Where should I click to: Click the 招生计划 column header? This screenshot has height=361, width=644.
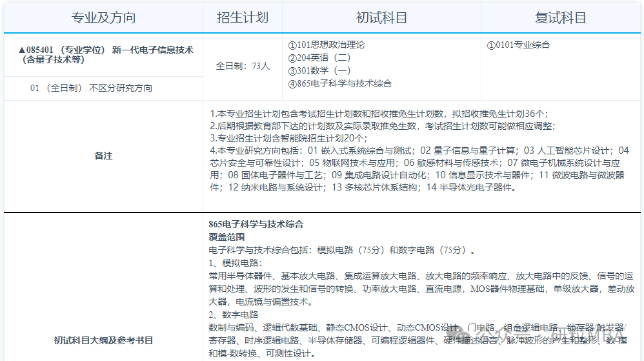tap(243, 17)
